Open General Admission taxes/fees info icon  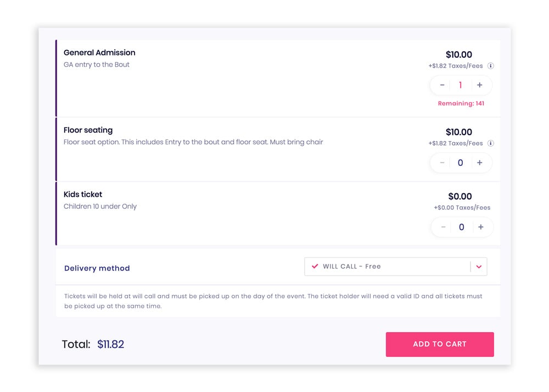tap(491, 66)
